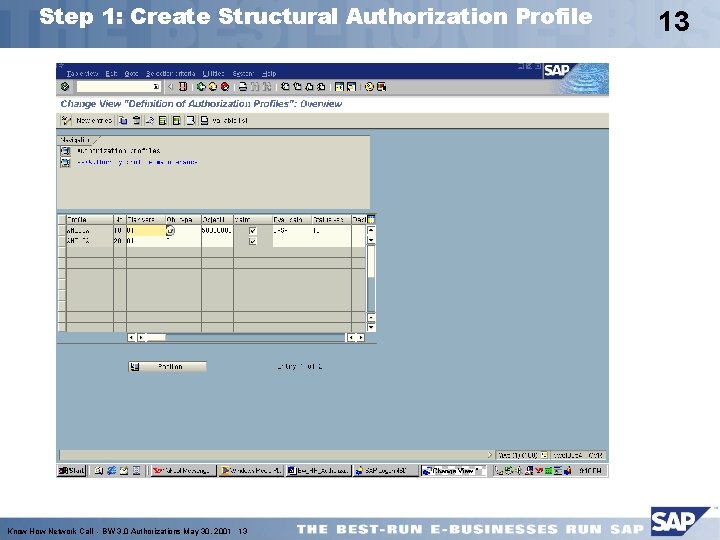Click the Create New Session icon
This screenshot has height=540, width=720.
[339, 86]
